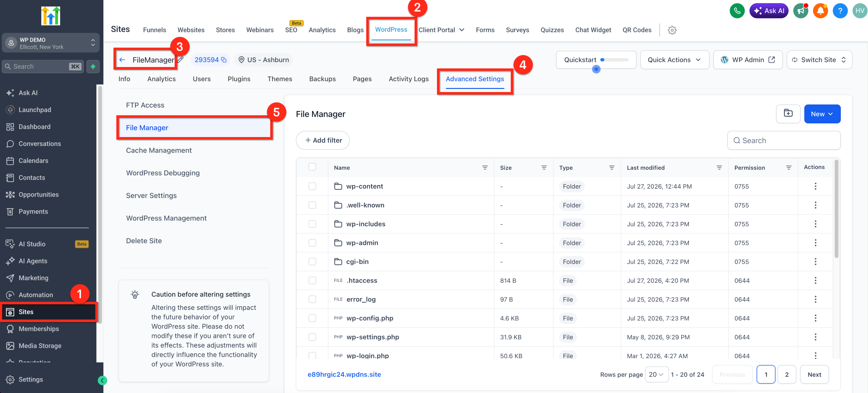This screenshot has width=868, height=393.
Task: Click the app logo at top left
Action: pyautogui.click(x=51, y=16)
